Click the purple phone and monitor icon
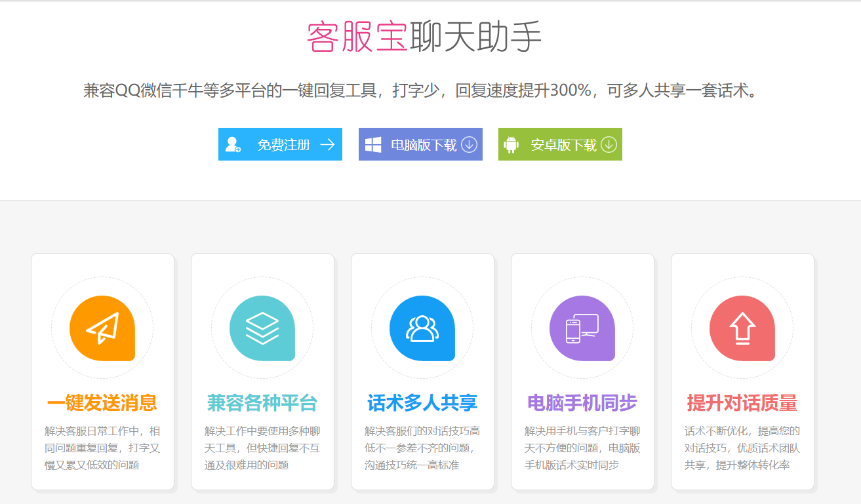861x504 pixels. pyautogui.click(x=582, y=328)
